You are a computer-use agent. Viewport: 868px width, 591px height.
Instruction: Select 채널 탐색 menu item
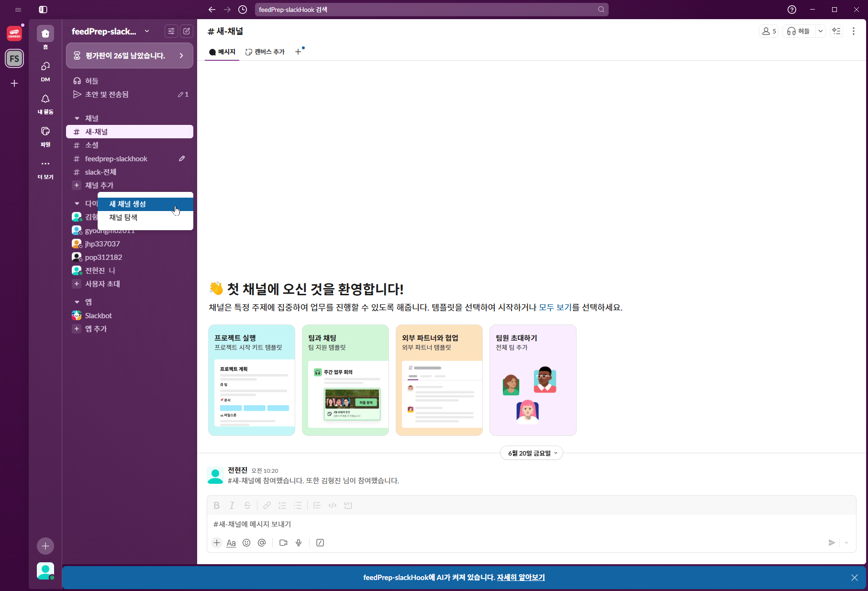point(145,217)
